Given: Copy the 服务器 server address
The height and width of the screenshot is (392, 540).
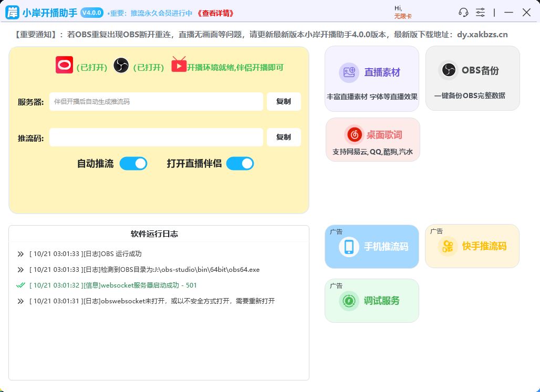Looking at the screenshot, I should pyautogui.click(x=284, y=102).
